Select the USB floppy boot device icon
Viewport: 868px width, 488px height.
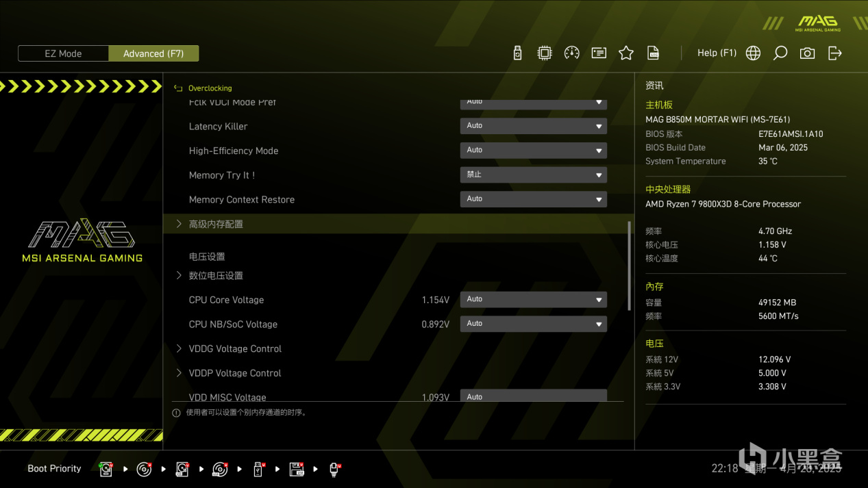[297, 469]
